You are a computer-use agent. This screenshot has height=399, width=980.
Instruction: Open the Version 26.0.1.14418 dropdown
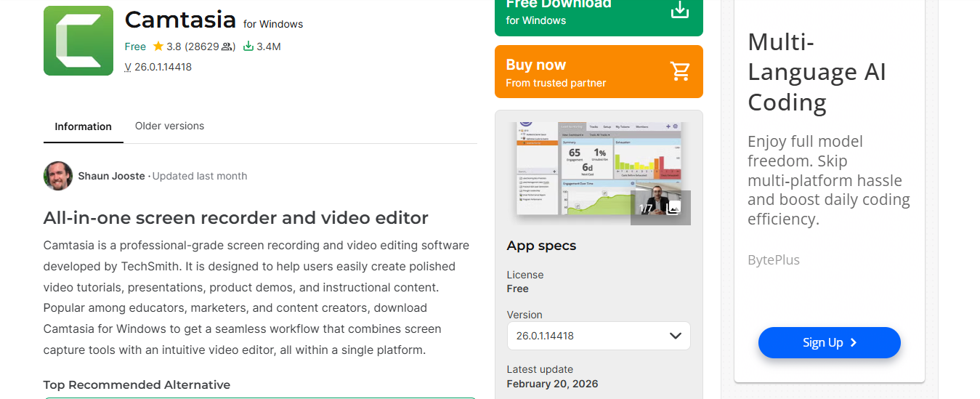point(599,336)
